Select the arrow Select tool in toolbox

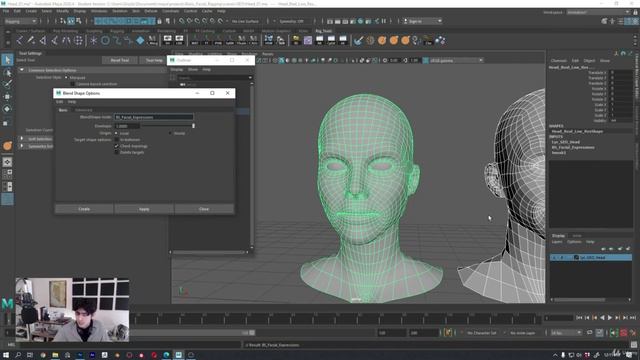7,60
